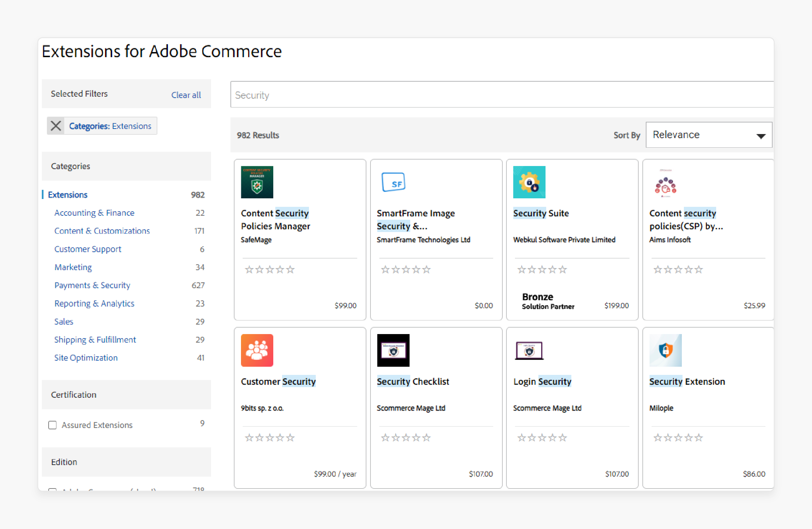The image size is (812, 529).
Task: Open the Customer Security title
Action: pos(278,381)
